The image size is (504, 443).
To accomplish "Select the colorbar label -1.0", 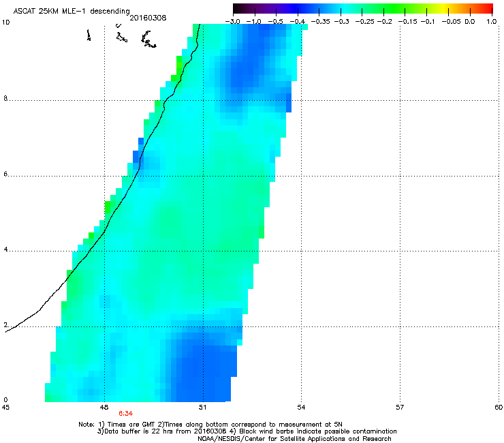I will coord(253,22).
